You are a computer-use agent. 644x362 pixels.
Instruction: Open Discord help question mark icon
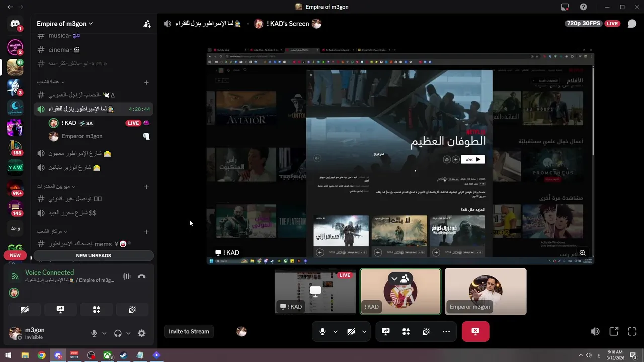583,7
